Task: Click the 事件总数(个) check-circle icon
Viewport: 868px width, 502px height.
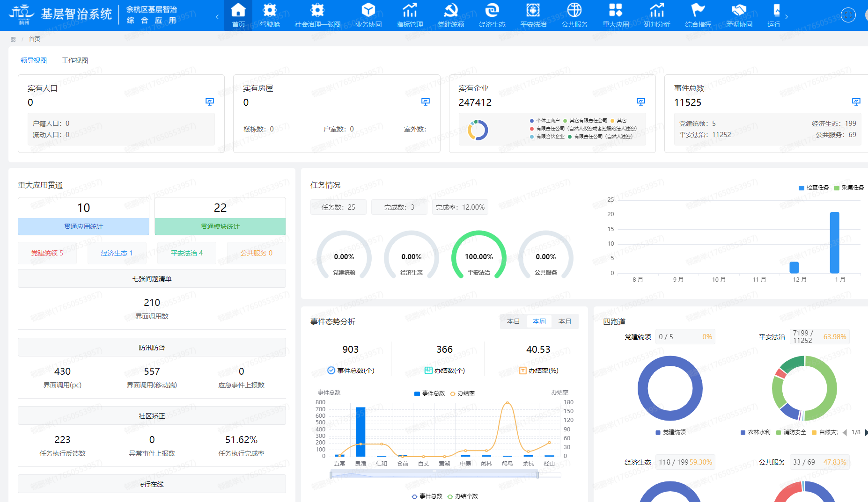Action: pos(331,371)
